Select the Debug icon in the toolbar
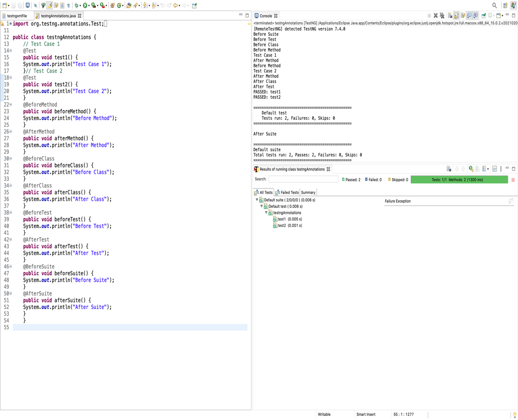 pyautogui.click(x=77, y=5)
